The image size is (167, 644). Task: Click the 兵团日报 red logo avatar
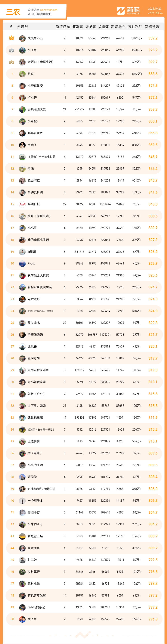[22, 204]
